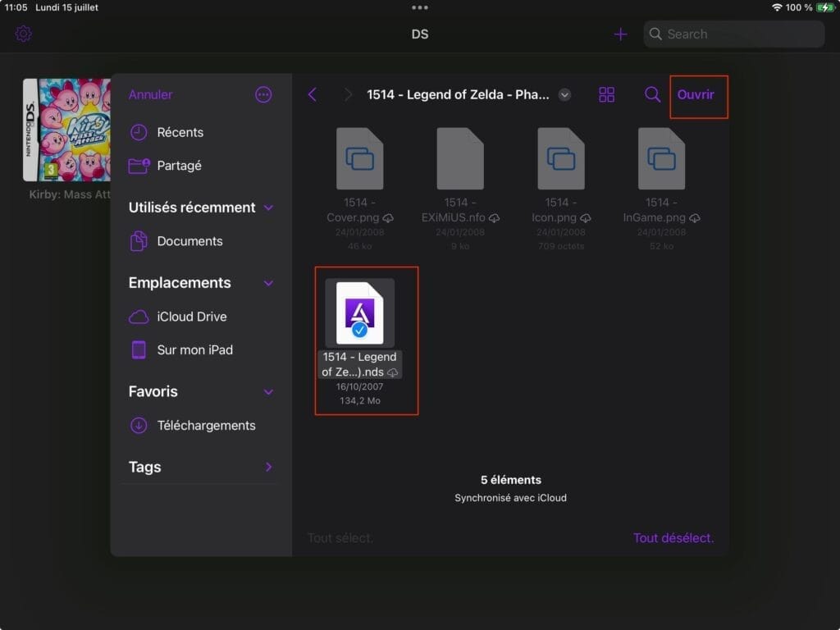The image size is (840, 630).
Task: Select the EXiMiUS.nfo file
Action: tap(461, 157)
